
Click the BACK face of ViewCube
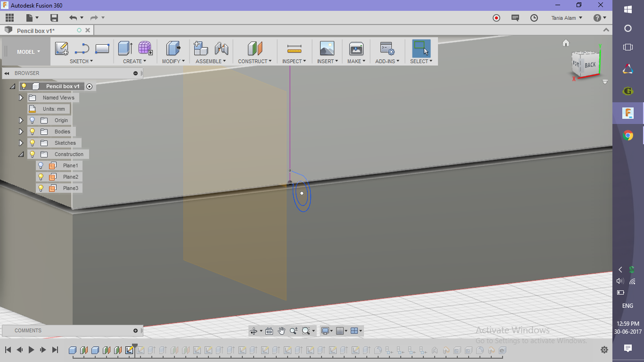pyautogui.click(x=590, y=65)
